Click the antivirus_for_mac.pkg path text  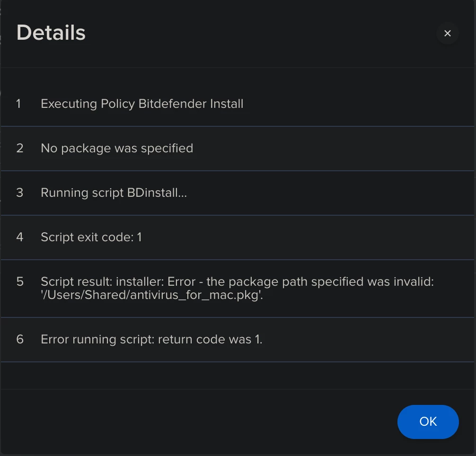point(152,295)
